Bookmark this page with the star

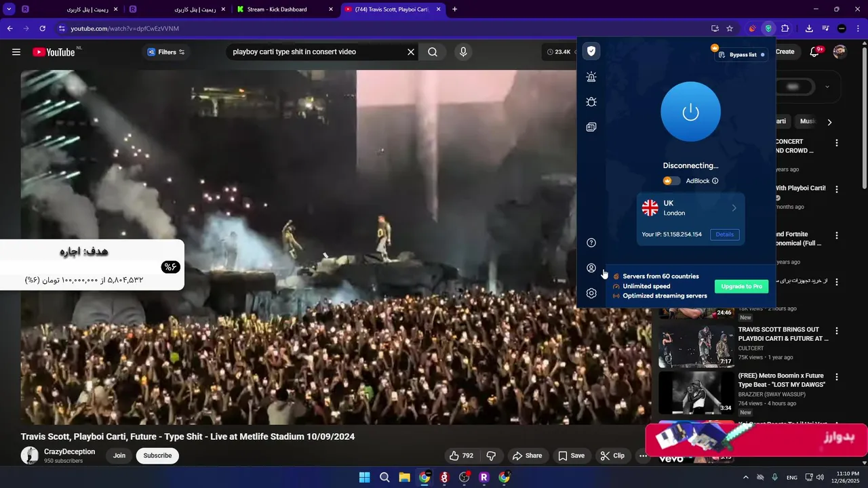(x=730, y=28)
